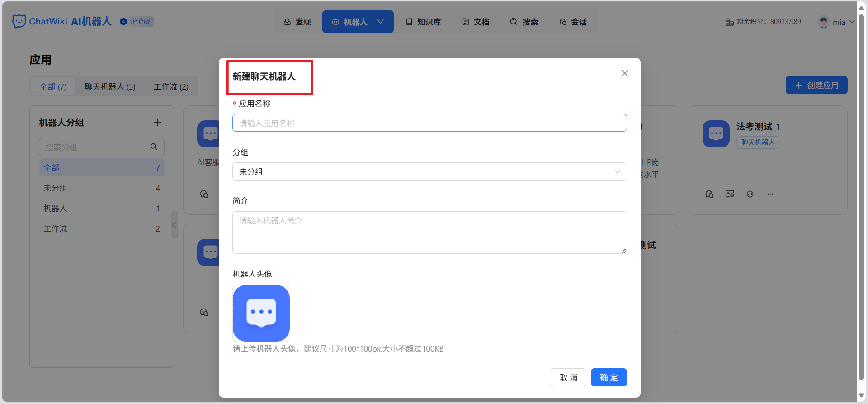
Task: Click the ChatWiki logo icon
Action: tap(19, 21)
